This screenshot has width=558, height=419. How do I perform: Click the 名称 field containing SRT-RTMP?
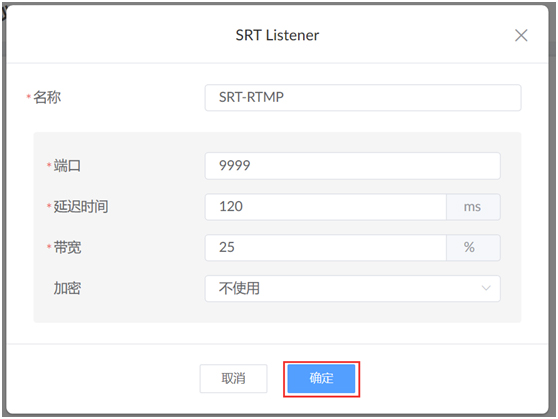(363, 98)
